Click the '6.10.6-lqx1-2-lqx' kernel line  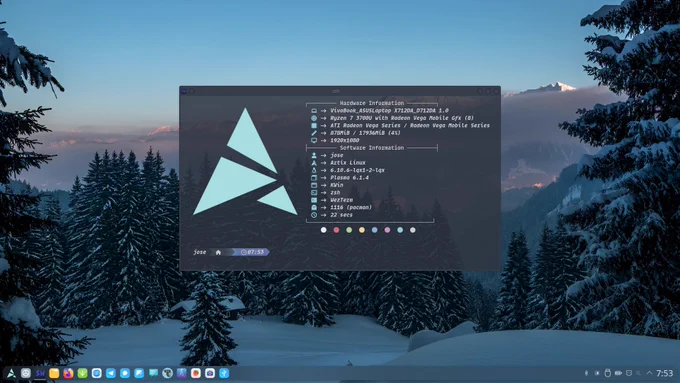(x=357, y=170)
